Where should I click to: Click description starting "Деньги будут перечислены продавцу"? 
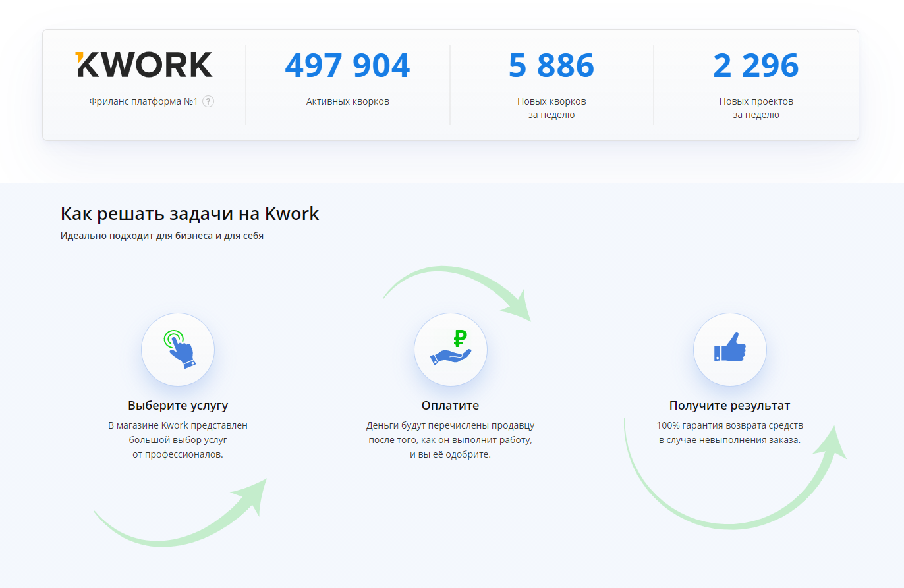pos(451,440)
